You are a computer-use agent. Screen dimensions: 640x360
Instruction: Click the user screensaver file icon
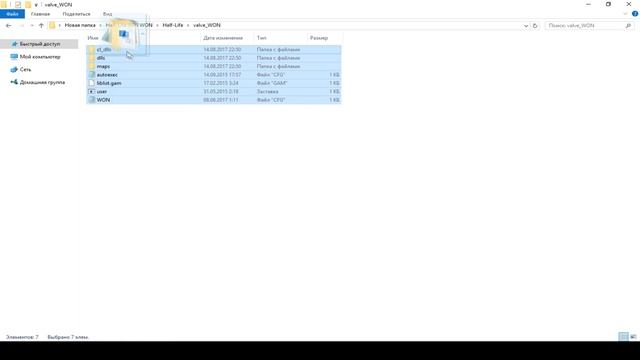91,91
